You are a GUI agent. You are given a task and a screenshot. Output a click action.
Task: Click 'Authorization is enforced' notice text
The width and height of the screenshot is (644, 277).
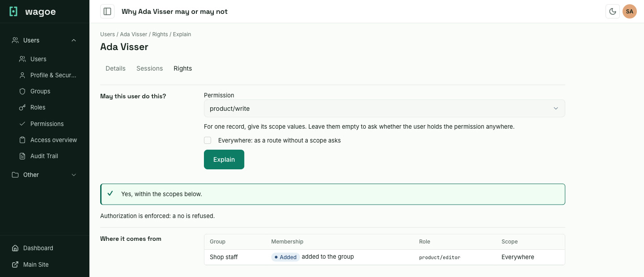pos(157,216)
